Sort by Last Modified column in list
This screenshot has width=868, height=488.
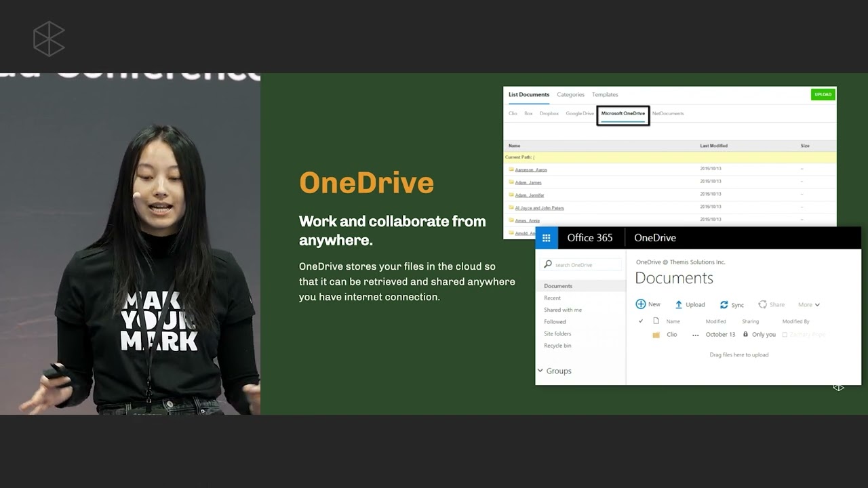(713, 146)
